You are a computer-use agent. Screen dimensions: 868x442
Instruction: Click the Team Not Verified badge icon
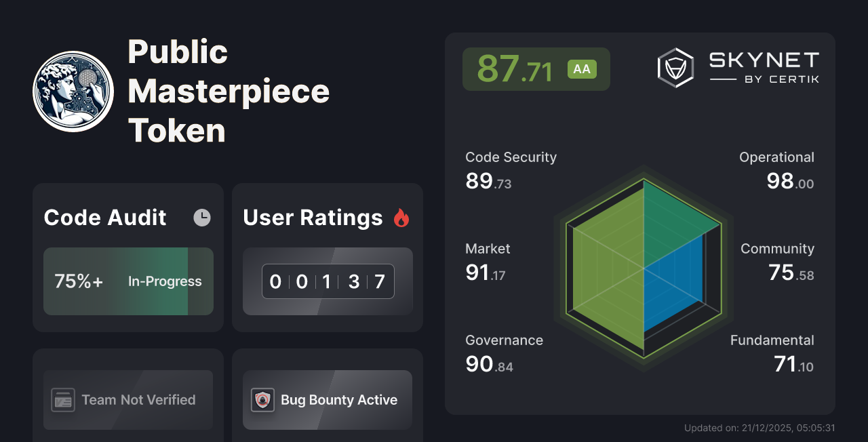[x=63, y=400]
